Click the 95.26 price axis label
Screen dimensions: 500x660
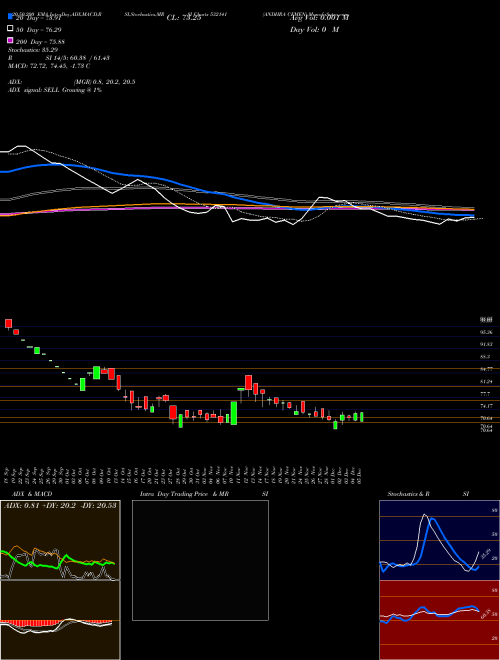[486, 332]
